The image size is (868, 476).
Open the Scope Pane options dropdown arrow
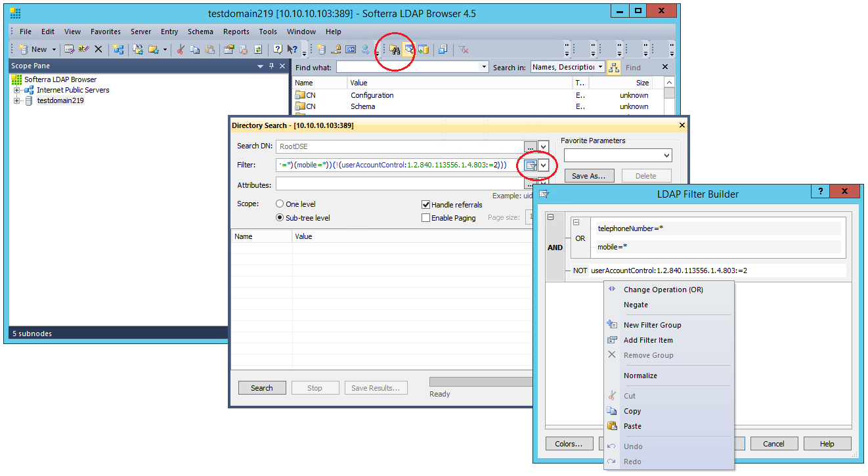click(261, 66)
